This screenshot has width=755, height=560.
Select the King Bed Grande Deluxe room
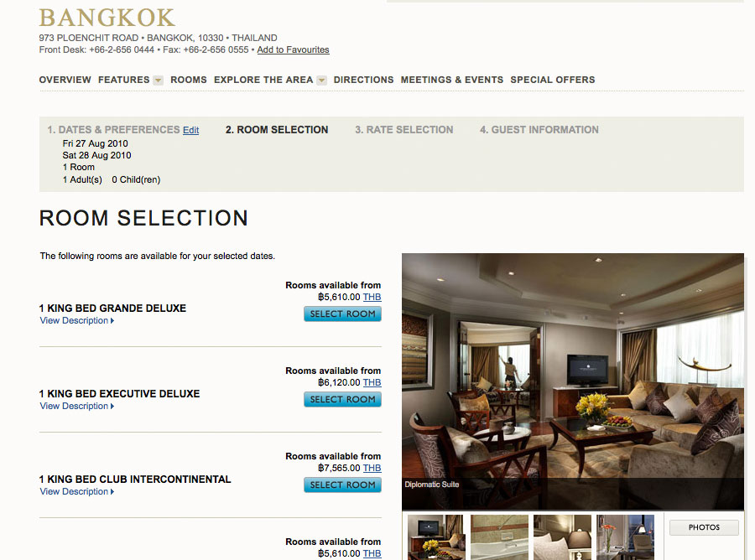tap(342, 314)
